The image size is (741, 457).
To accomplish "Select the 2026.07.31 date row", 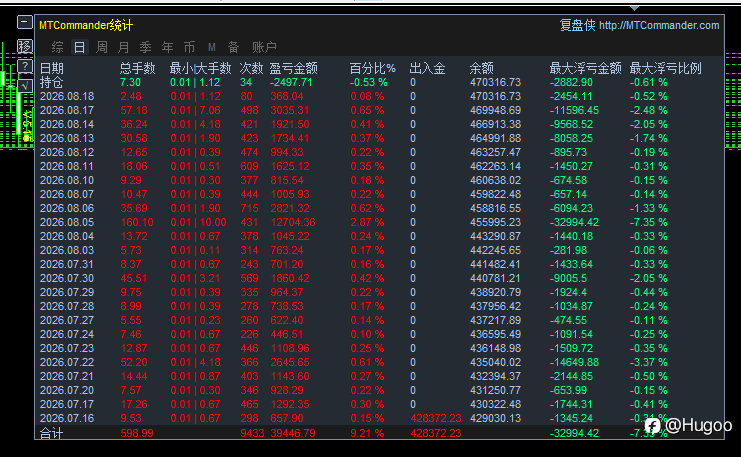I will tap(67, 264).
